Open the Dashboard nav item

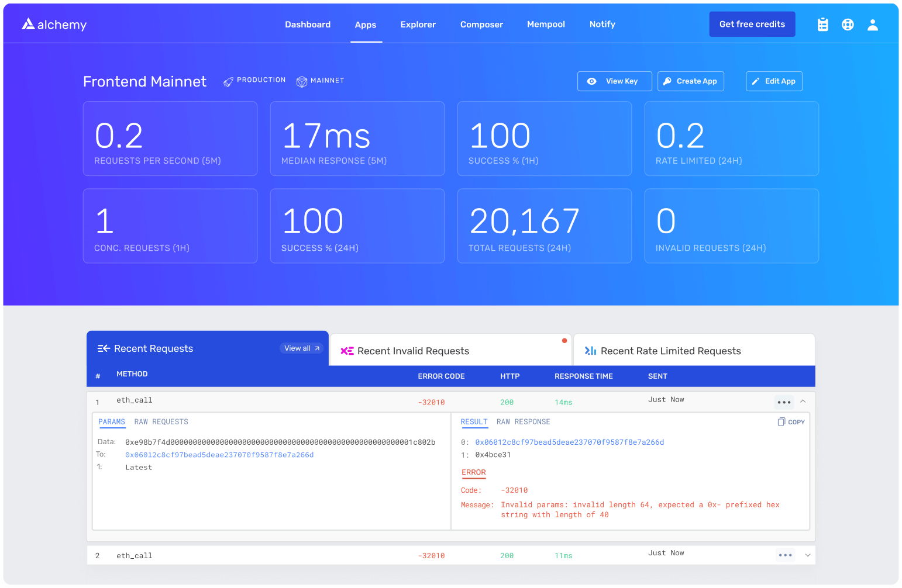click(x=308, y=25)
